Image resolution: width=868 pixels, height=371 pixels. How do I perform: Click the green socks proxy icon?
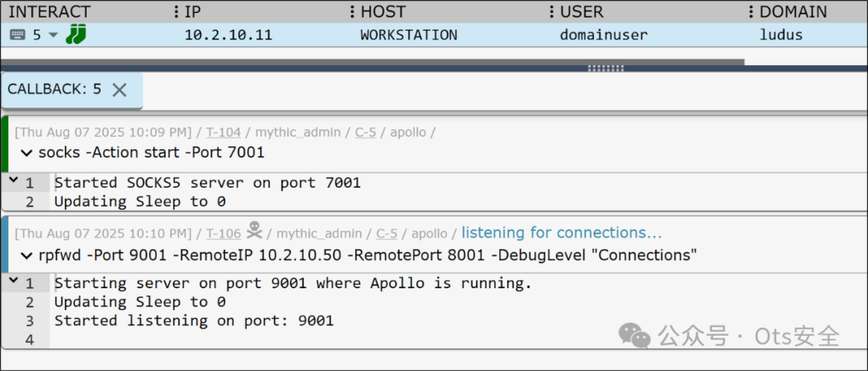click(x=76, y=35)
